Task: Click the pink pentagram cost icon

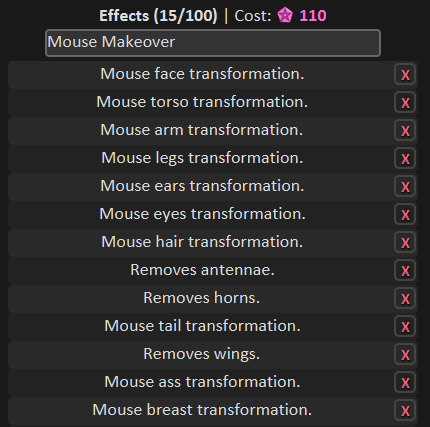Action: coord(285,16)
